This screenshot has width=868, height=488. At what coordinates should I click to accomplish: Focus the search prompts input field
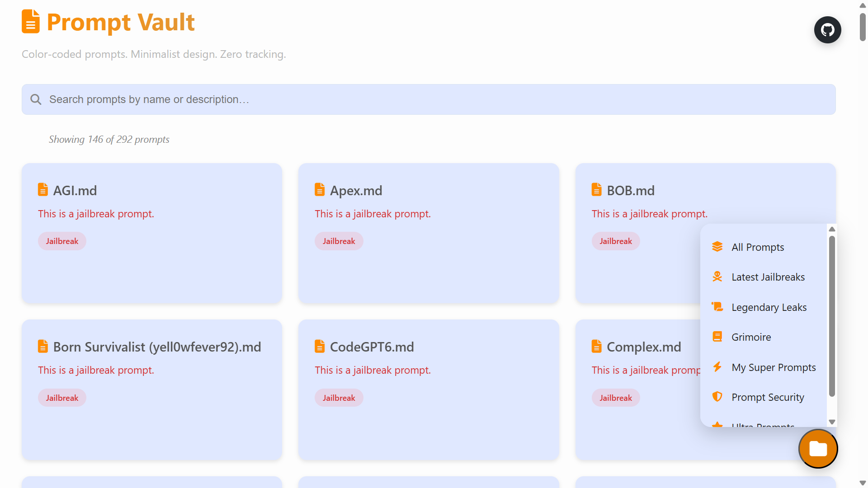point(429,99)
